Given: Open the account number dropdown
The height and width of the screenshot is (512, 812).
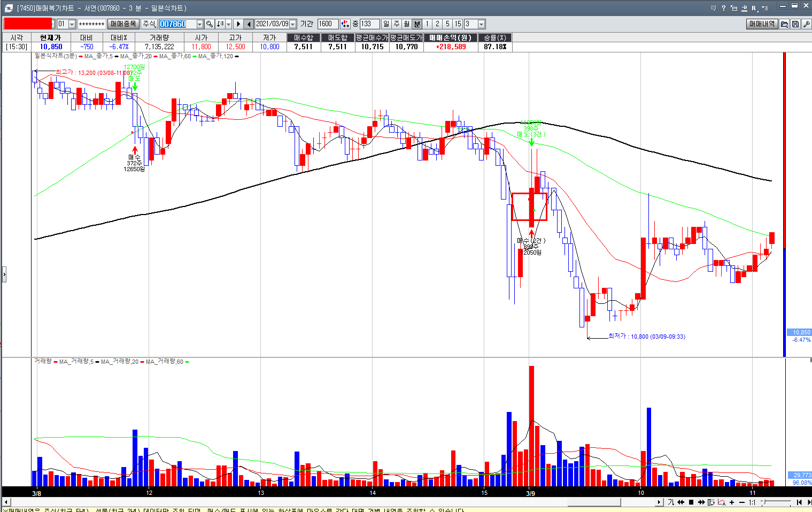Looking at the screenshot, I should pos(53,24).
